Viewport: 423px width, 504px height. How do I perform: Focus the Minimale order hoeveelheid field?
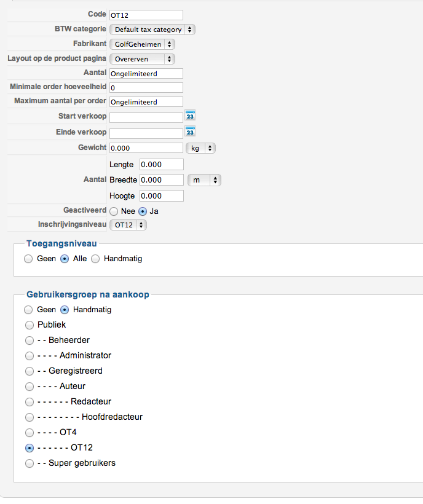(146, 88)
